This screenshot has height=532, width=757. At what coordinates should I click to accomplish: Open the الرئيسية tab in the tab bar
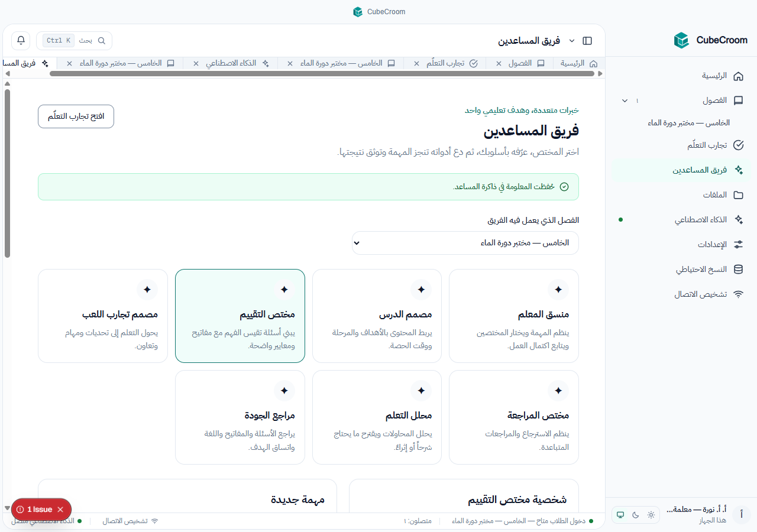pos(579,63)
